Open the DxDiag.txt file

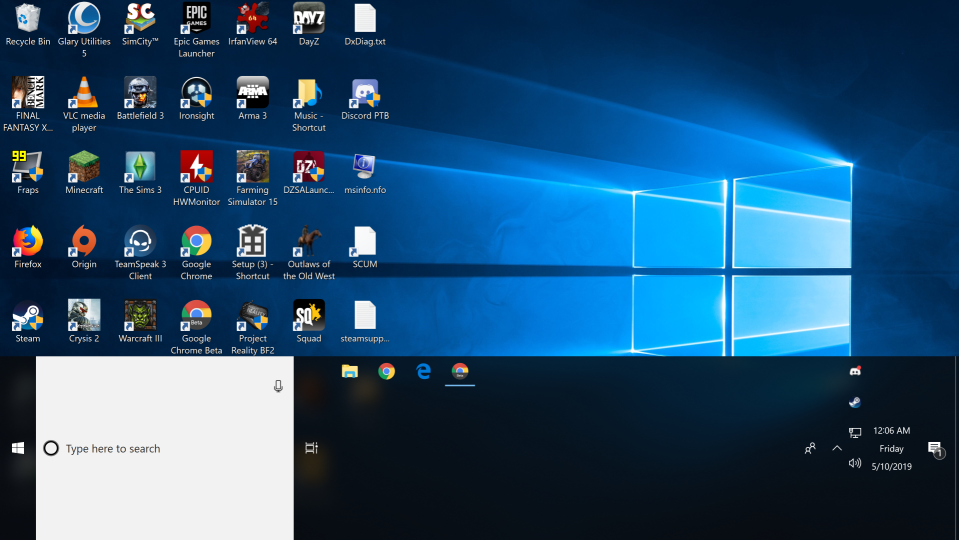point(365,24)
